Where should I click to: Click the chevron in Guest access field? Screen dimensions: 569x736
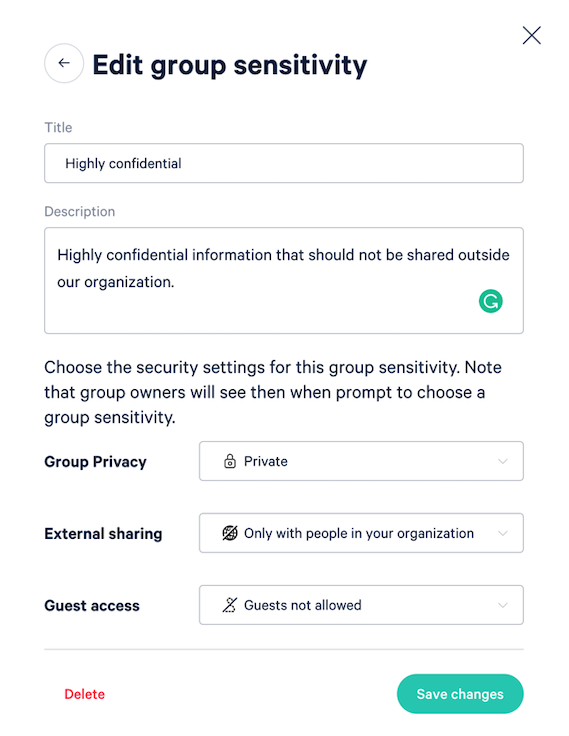point(502,605)
